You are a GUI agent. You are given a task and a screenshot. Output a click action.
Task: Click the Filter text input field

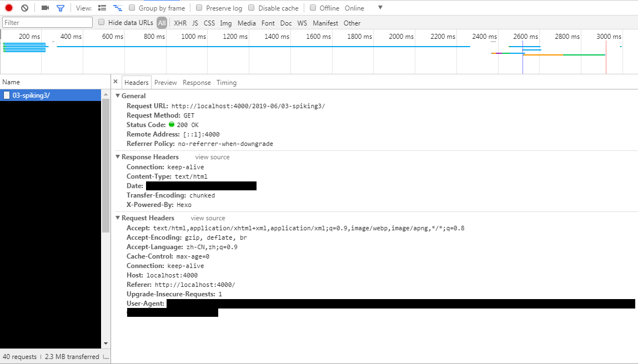tap(48, 23)
